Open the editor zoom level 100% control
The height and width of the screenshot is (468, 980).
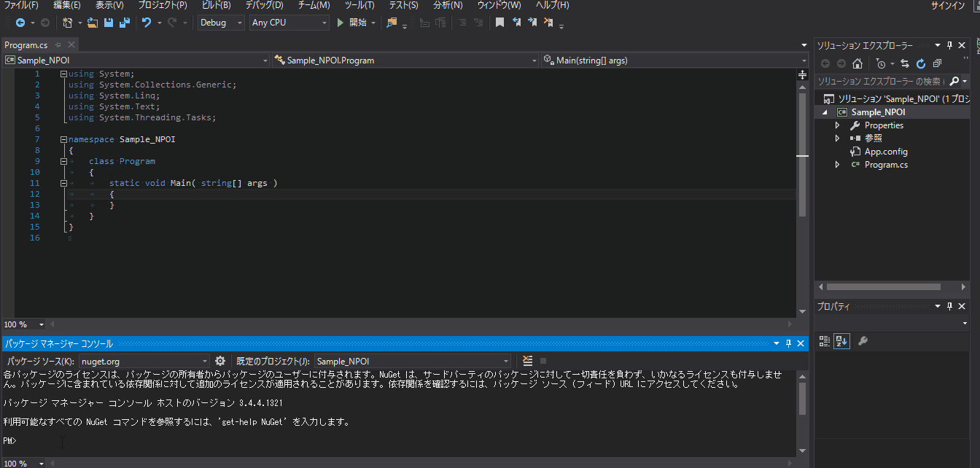point(23,324)
